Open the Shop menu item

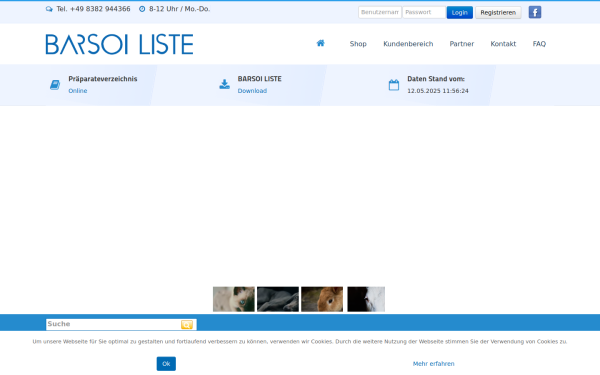click(x=358, y=44)
